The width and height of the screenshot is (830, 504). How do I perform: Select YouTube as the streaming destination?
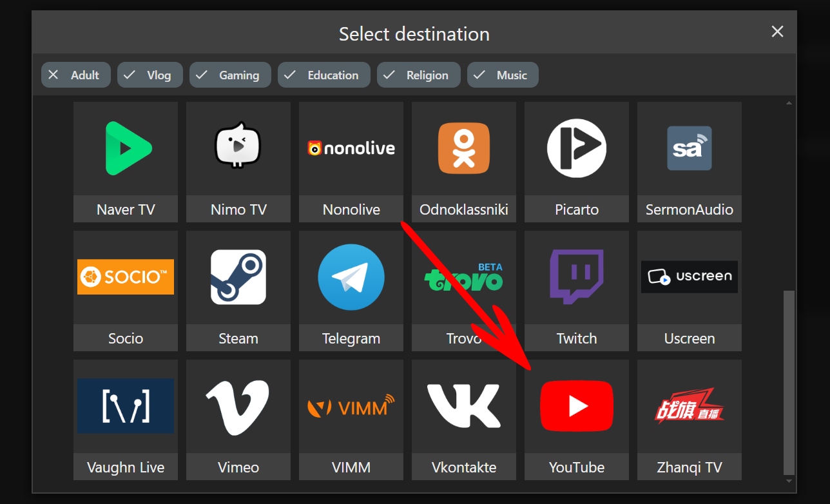[576, 420]
